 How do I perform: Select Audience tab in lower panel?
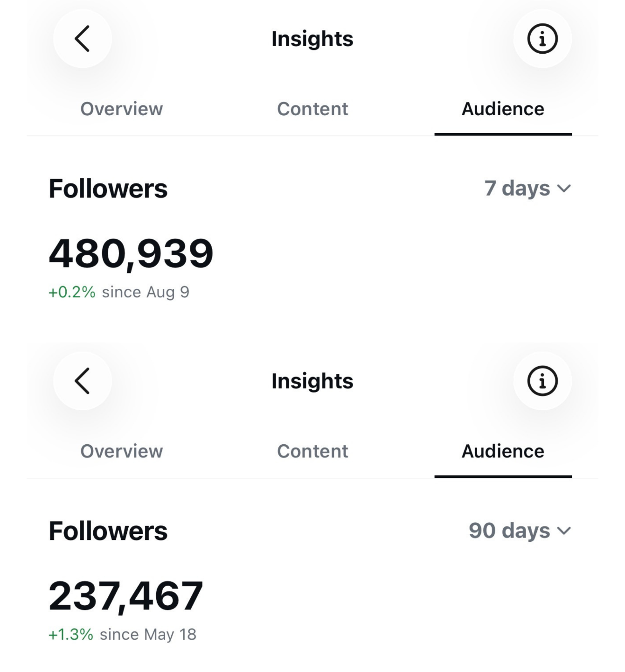(x=503, y=451)
